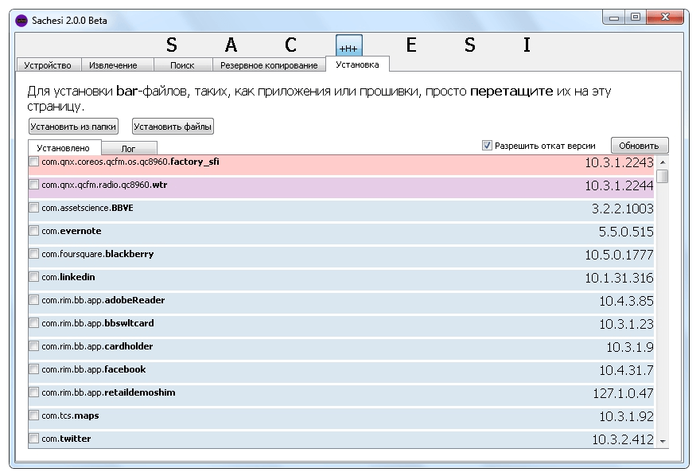This screenshot has height=476, width=700.
Task: Tick the com.evernote checkbox
Action: point(34,231)
